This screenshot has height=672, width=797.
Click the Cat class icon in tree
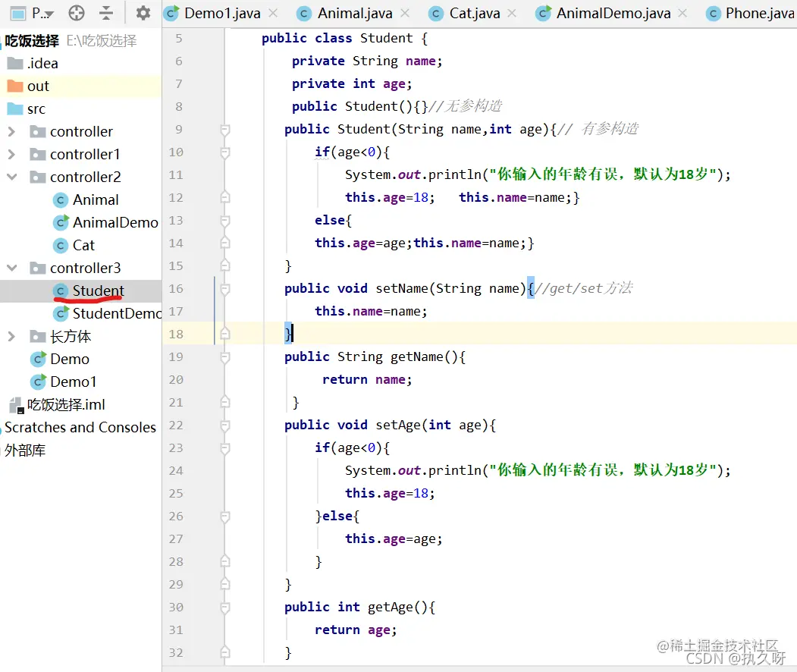61,246
